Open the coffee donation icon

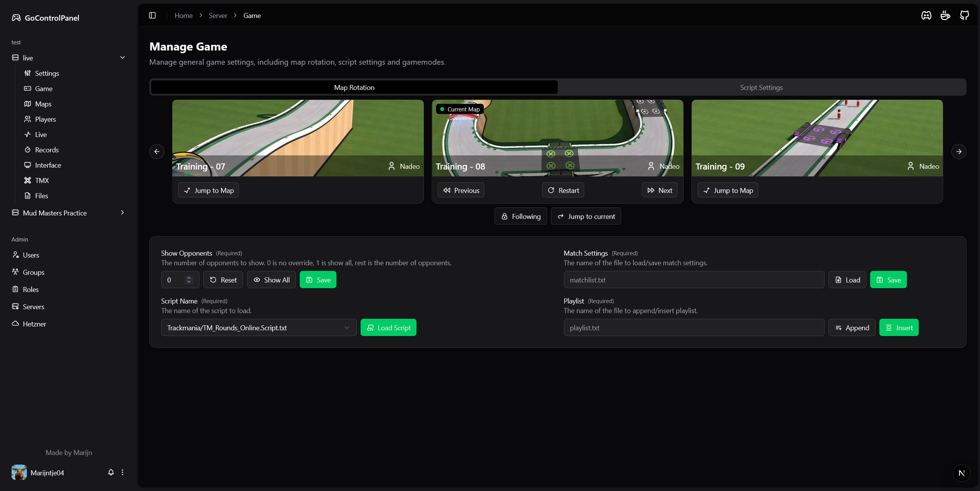[945, 15]
